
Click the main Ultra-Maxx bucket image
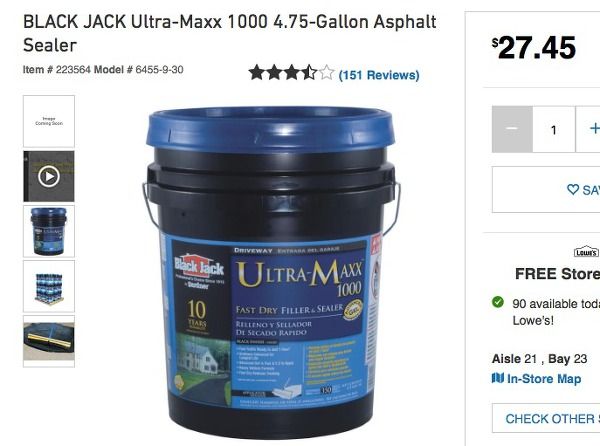(x=271, y=272)
